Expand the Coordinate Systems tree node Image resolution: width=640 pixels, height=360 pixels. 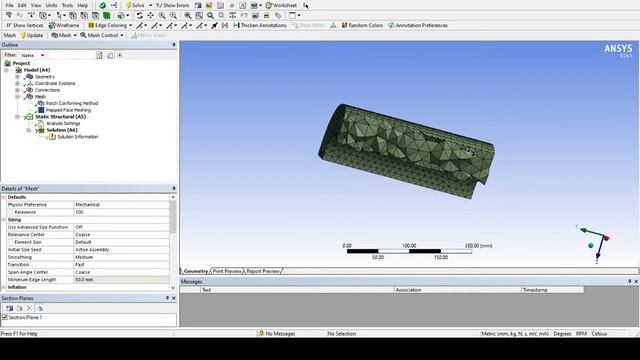coord(17,83)
